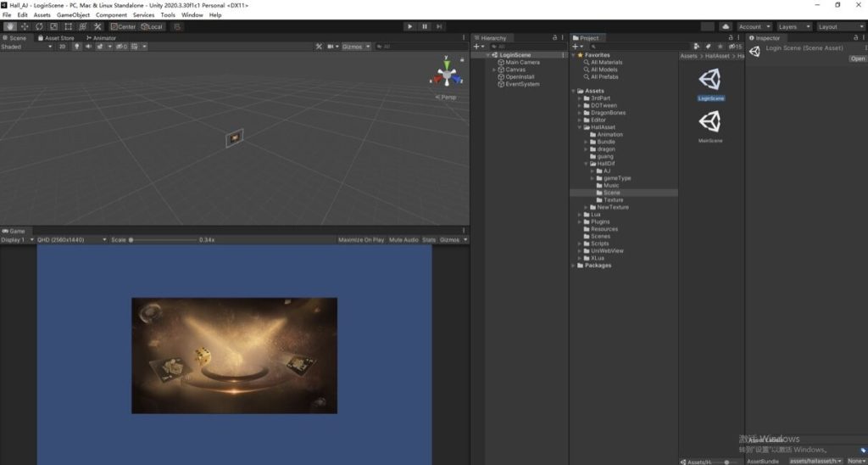Click the MainScene asset thumbnail
The width and height of the screenshot is (868, 465).
[710, 123]
